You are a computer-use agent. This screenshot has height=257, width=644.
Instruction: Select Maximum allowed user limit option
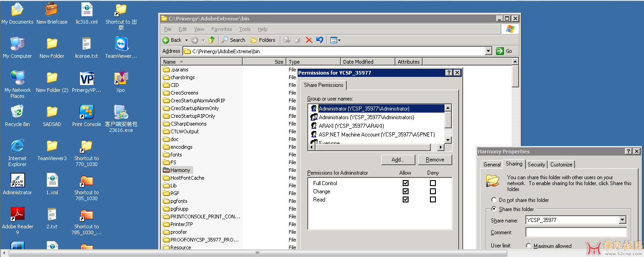(x=549, y=246)
